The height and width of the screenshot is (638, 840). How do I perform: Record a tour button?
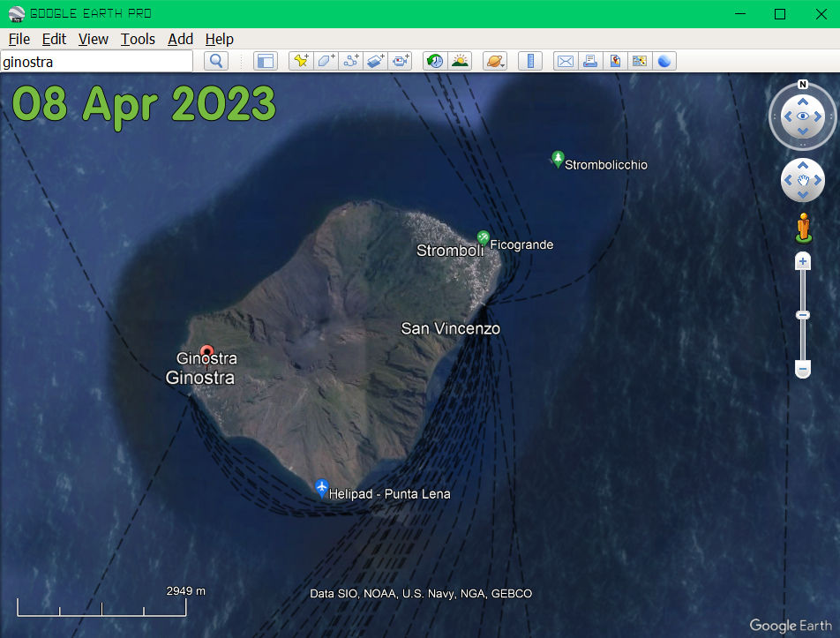(x=401, y=61)
